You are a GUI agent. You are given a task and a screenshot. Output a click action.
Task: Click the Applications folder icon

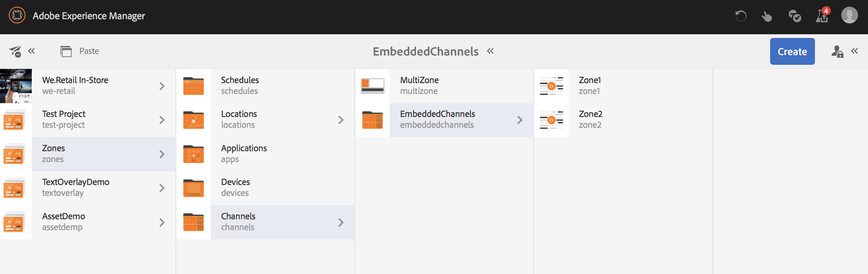click(x=194, y=154)
